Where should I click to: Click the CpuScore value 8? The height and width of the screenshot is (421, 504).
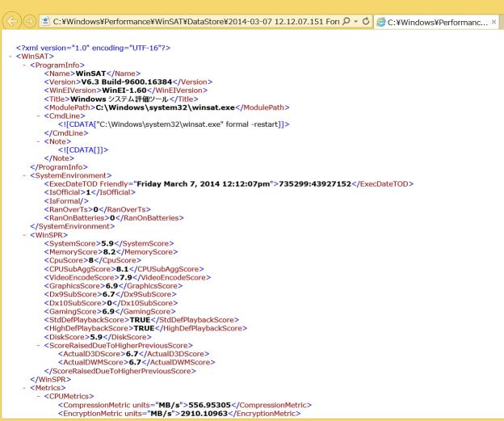pyautogui.click(x=91, y=260)
